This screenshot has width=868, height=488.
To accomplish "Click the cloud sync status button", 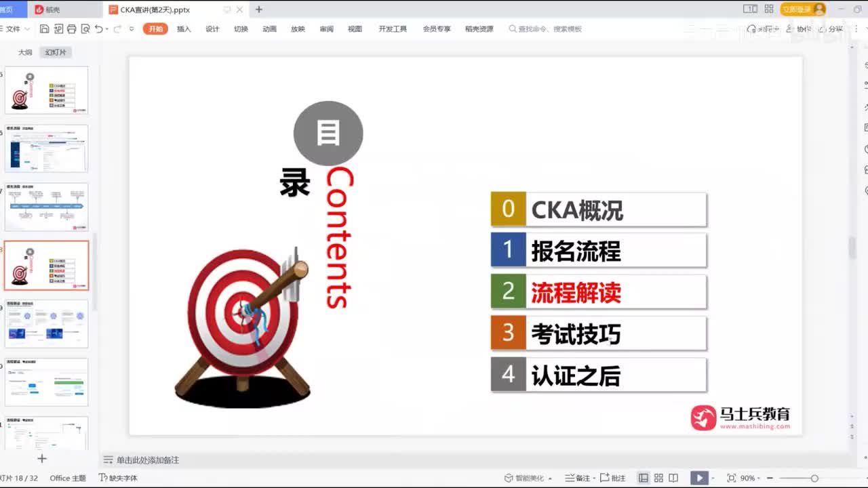I will (763, 29).
